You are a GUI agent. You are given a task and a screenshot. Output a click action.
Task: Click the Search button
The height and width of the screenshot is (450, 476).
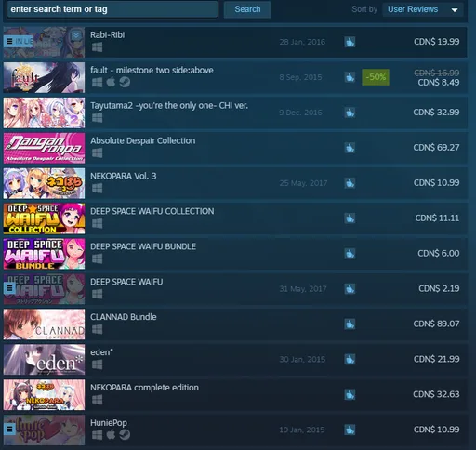tap(247, 9)
